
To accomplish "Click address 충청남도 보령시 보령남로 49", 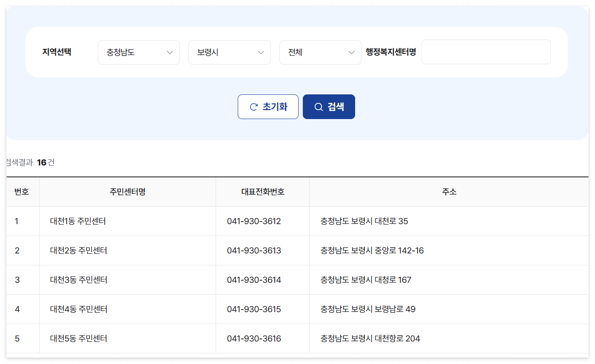I will 368,309.
